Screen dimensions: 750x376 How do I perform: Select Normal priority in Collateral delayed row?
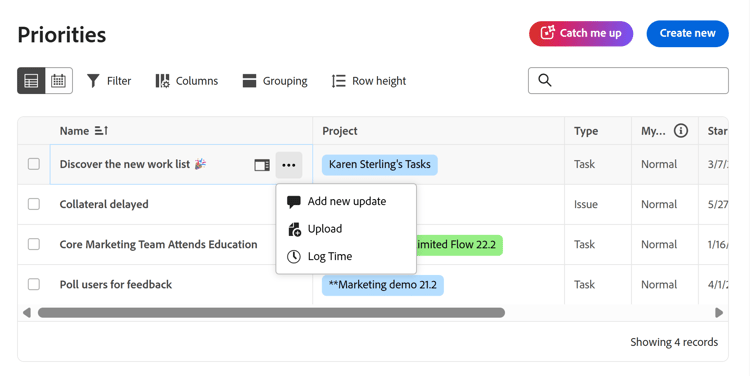pos(659,204)
